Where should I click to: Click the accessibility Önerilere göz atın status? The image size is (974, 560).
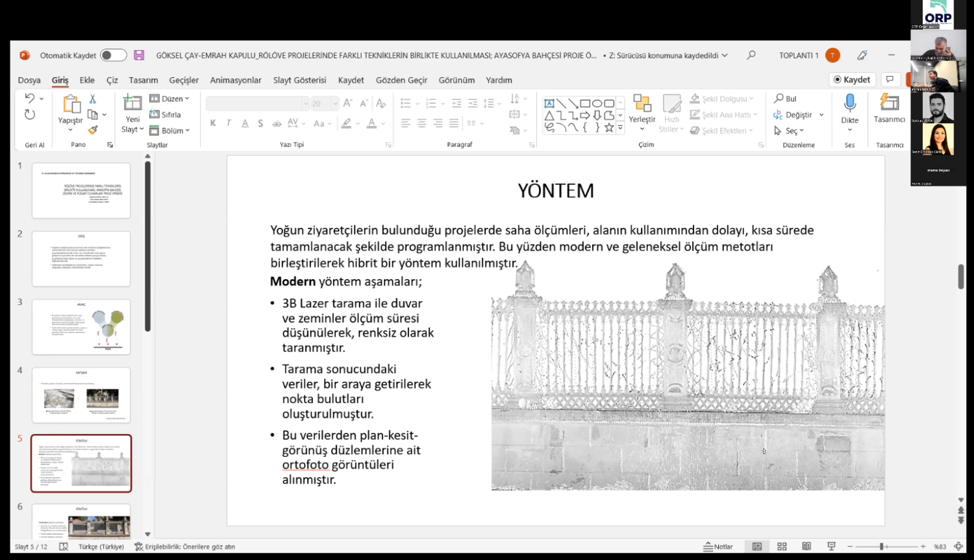click(x=185, y=546)
